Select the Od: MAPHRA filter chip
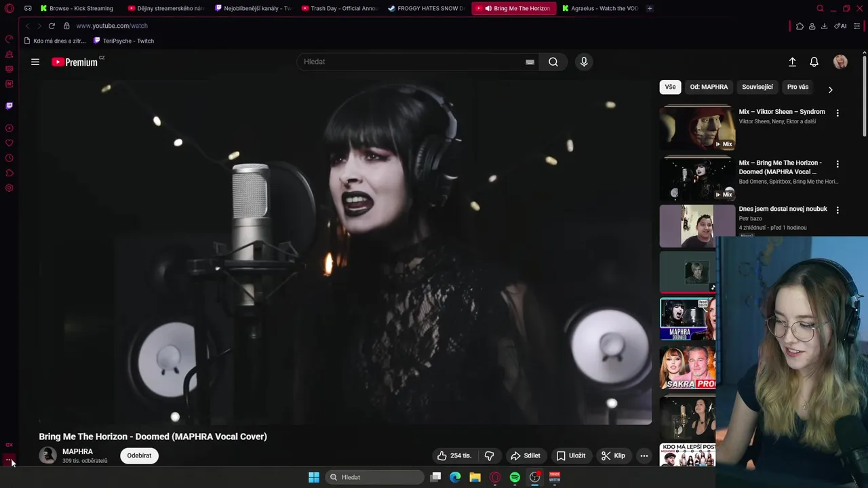 click(x=709, y=87)
